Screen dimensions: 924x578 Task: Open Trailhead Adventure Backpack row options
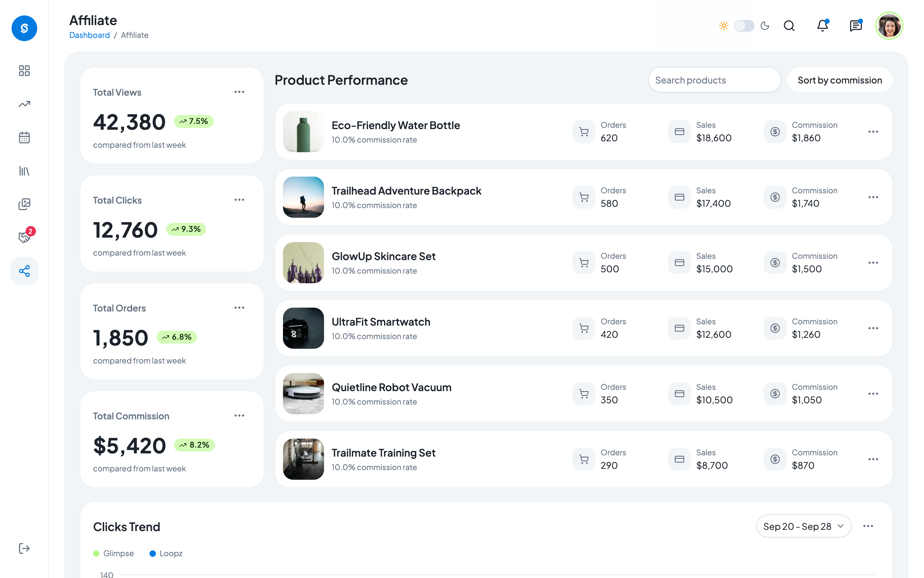pos(873,197)
